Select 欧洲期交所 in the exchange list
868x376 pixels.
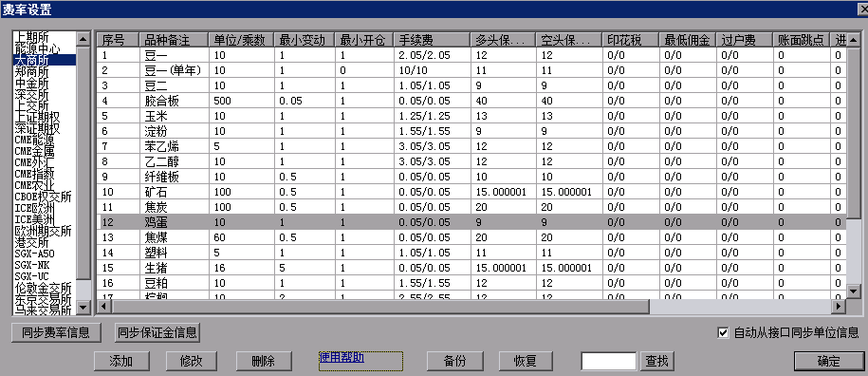44,231
